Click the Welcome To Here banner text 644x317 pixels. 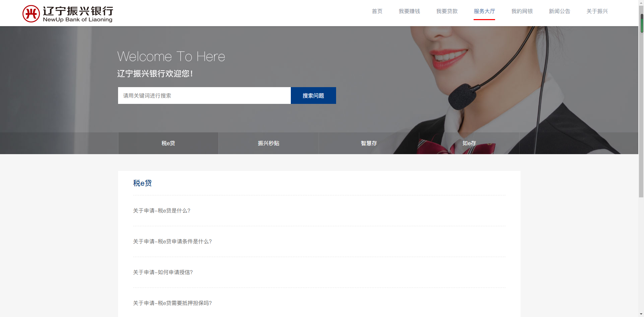[171, 57]
